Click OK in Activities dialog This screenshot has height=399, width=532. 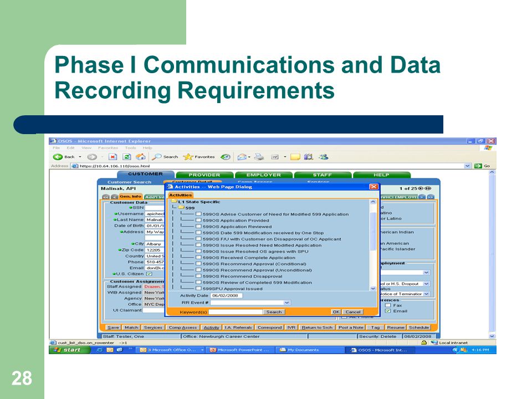click(x=336, y=312)
